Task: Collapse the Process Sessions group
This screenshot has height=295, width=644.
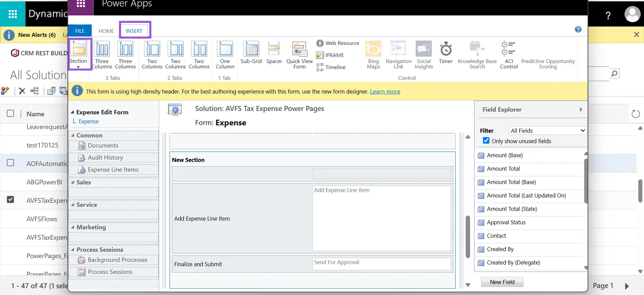Action: (73, 249)
